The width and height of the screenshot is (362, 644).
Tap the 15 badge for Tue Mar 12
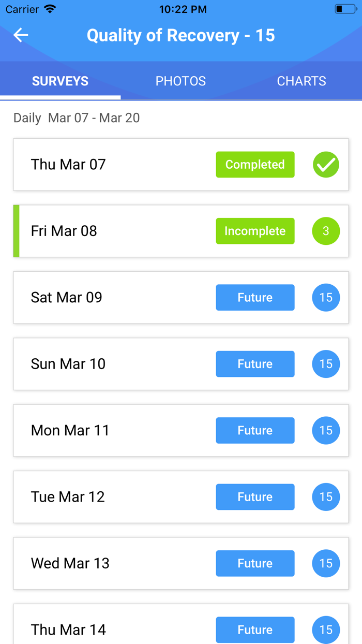coord(326,497)
